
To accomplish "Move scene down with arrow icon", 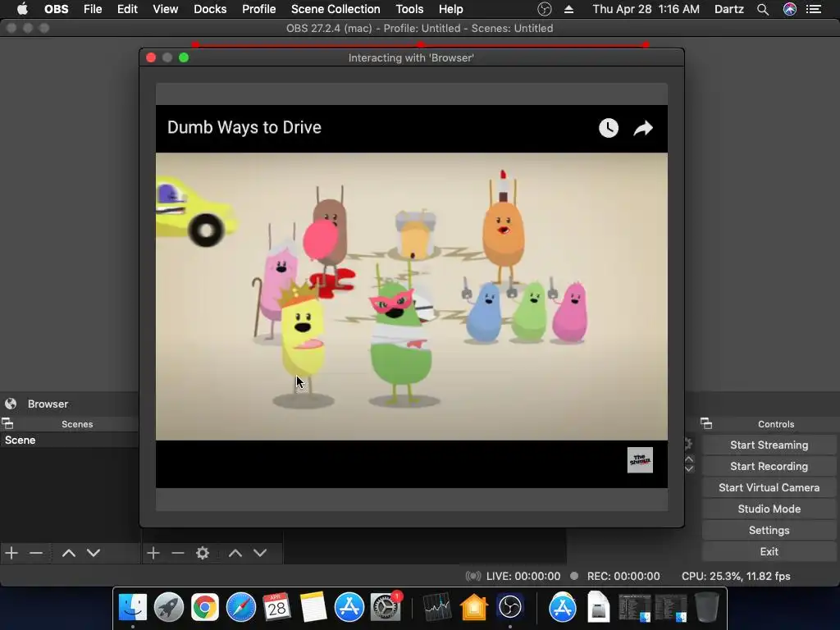I will pyautogui.click(x=94, y=553).
